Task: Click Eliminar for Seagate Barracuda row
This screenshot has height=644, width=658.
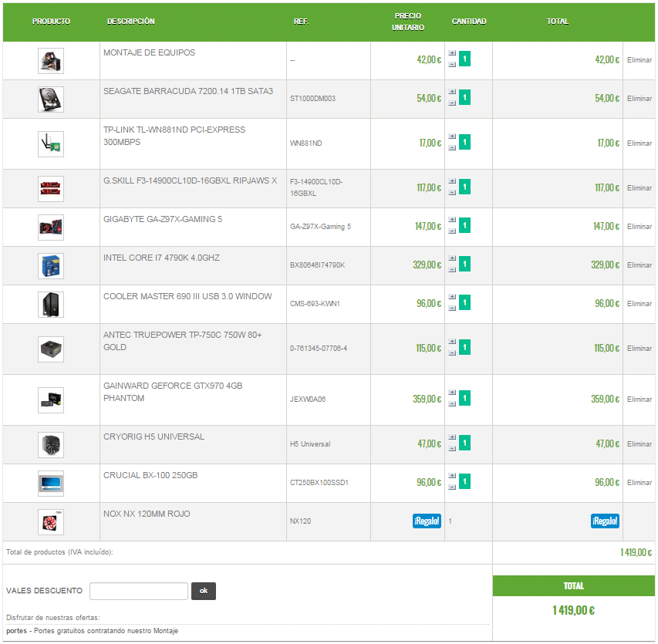Action: click(x=639, y=99)
